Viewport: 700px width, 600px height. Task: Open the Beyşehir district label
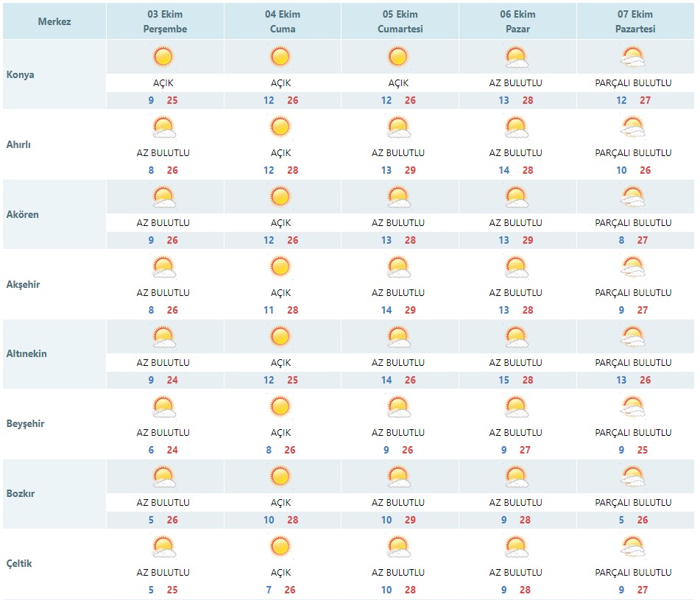25,423
